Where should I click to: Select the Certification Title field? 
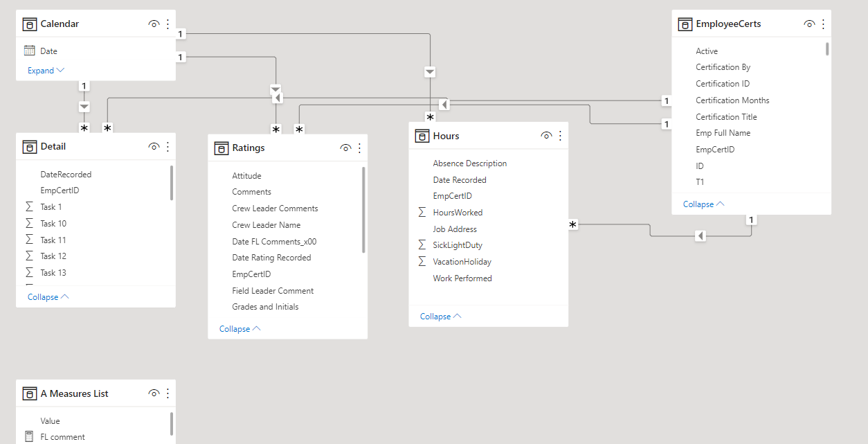click(x=726, y=117)
